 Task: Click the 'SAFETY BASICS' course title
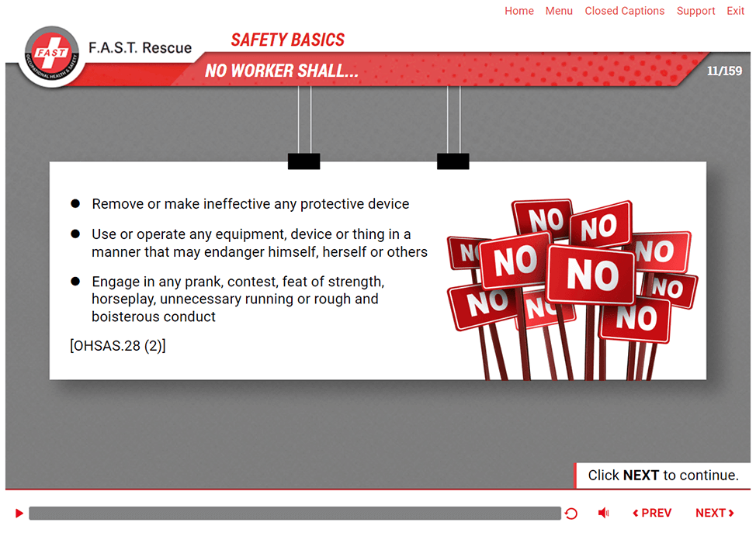(287, 40)
